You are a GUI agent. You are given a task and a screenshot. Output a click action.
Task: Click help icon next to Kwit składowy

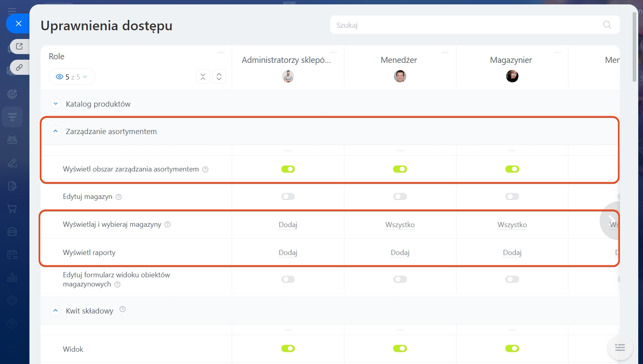(123, 309)
